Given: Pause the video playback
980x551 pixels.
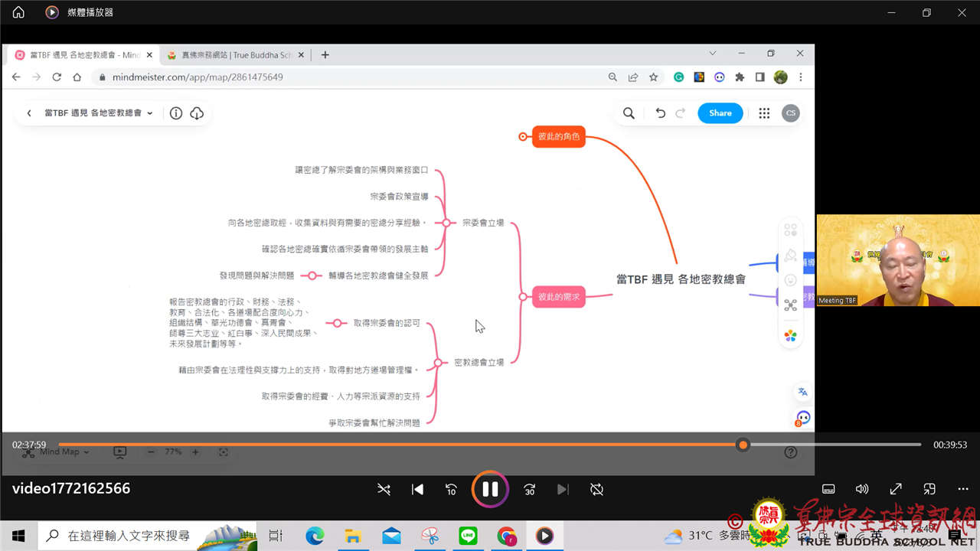Looking at the screenshot, I should coord(490,489).
